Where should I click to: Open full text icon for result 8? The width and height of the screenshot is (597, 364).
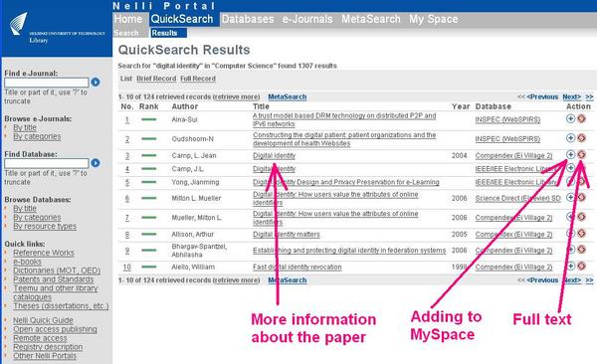581,233
